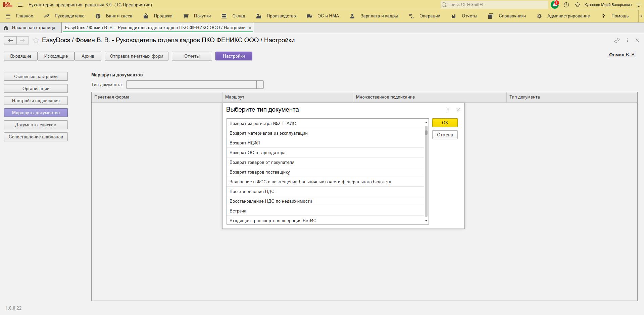Open the main hamburger menu icon
The image size is (644, 315).
tap(20, 5)
